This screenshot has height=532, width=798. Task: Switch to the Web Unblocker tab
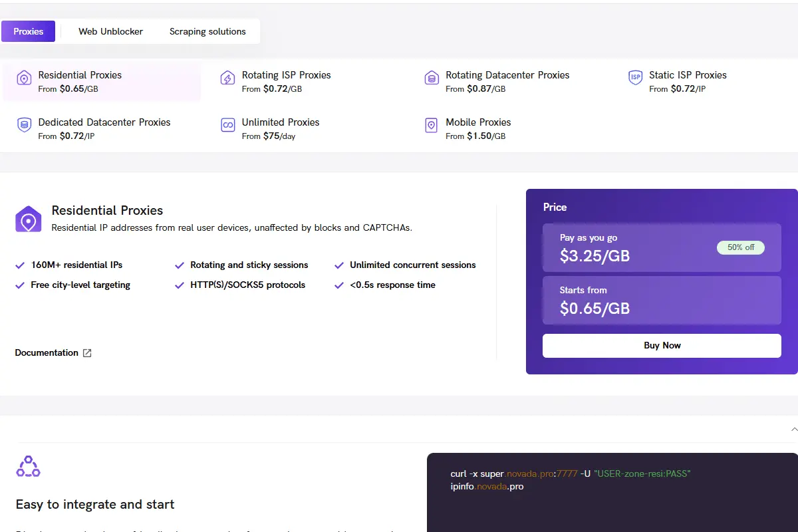pyautogui.click(x=110, y=31)
